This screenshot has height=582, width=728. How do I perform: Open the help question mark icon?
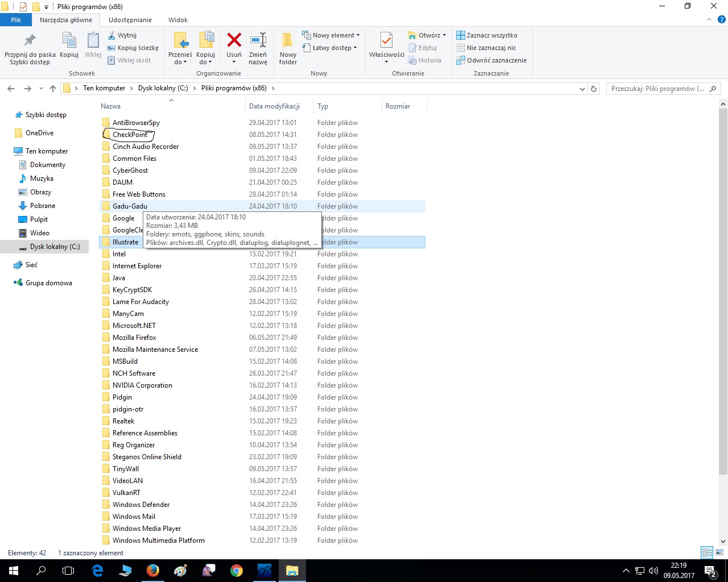click(x=721, y=19)
